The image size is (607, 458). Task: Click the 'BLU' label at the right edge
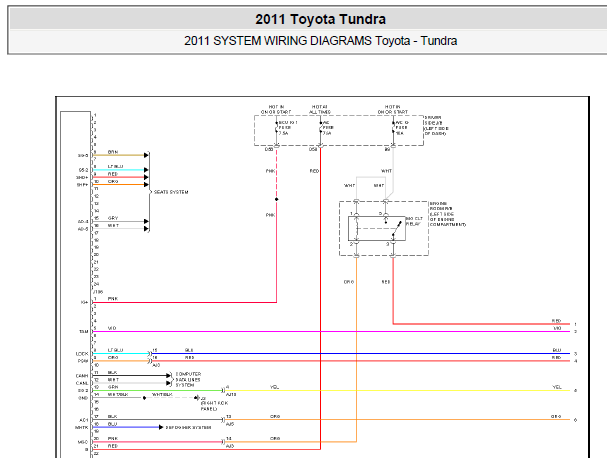[557, 350]
